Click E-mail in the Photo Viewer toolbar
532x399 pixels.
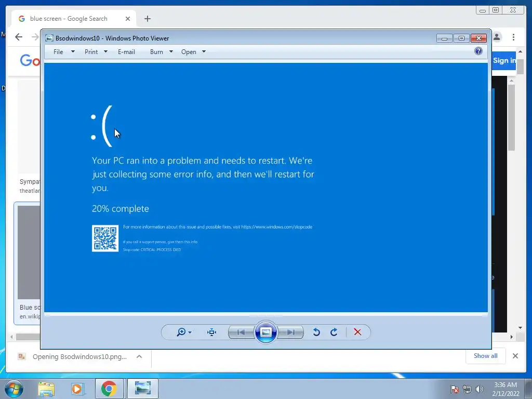(126, 52)
